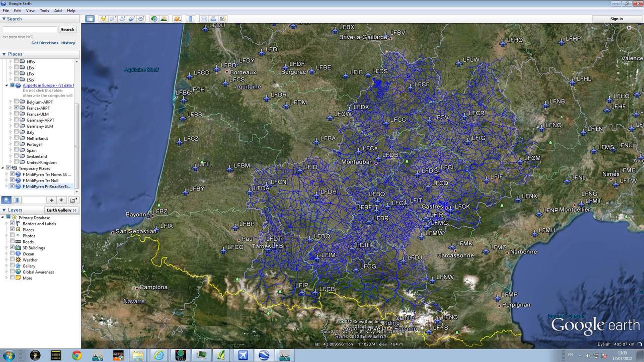Select the Add Polygon tool
The width and height of the screenshot is (644, 362).
(x=113, y=19)
